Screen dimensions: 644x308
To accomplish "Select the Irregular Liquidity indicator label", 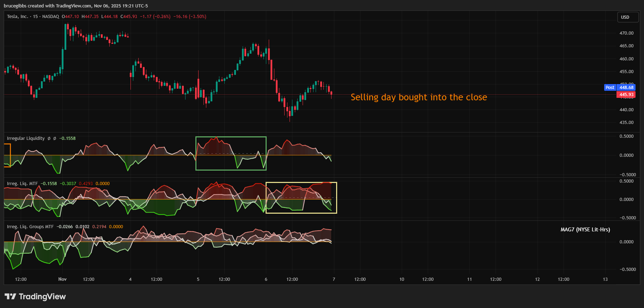I will click(26, 138).
